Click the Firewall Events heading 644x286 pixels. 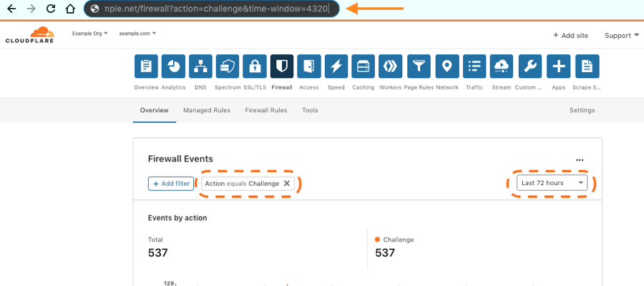pos(180,159)
